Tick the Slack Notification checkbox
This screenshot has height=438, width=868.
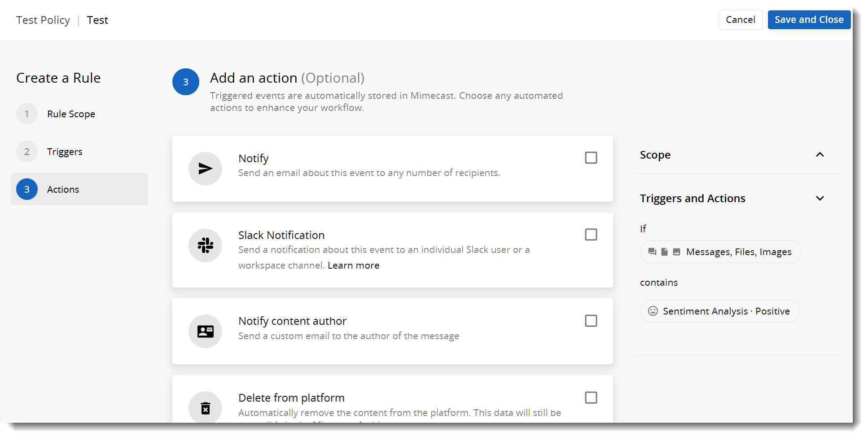(591, 234)
